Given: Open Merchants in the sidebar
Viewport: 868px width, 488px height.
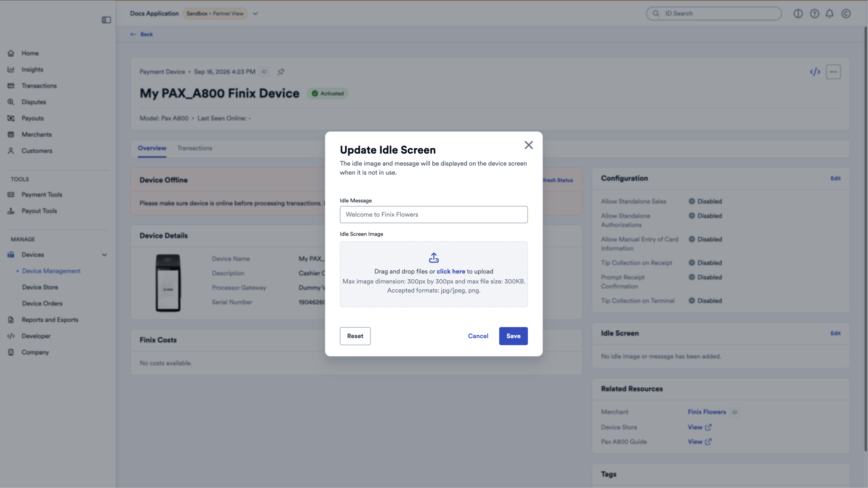Looking at the screenshot, I should click(37, 134).
